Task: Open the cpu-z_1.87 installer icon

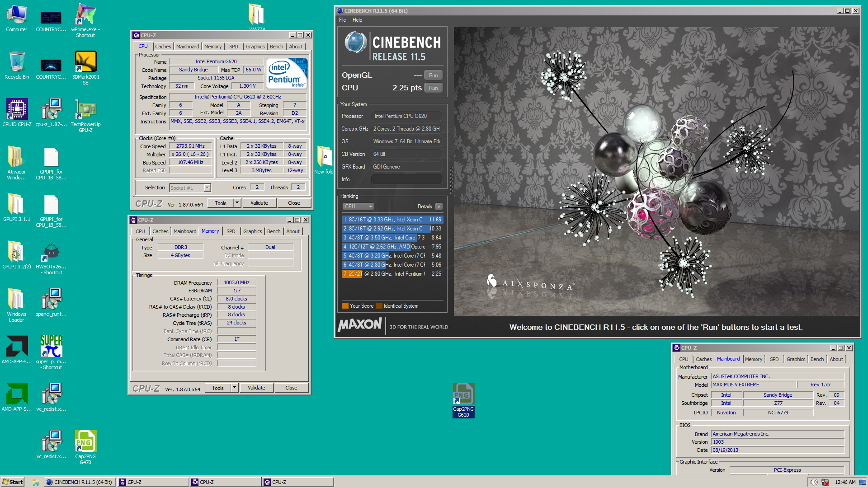Action: click(51, 113)
